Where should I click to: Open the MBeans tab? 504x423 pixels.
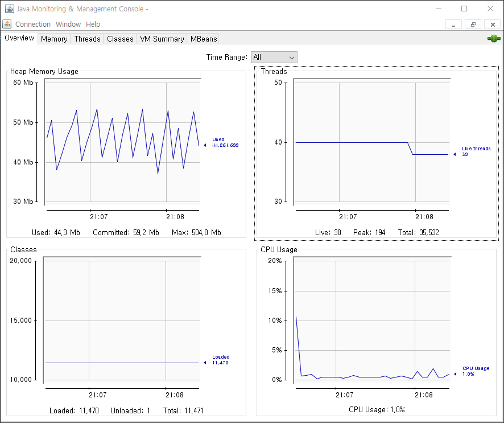point(204,39)
